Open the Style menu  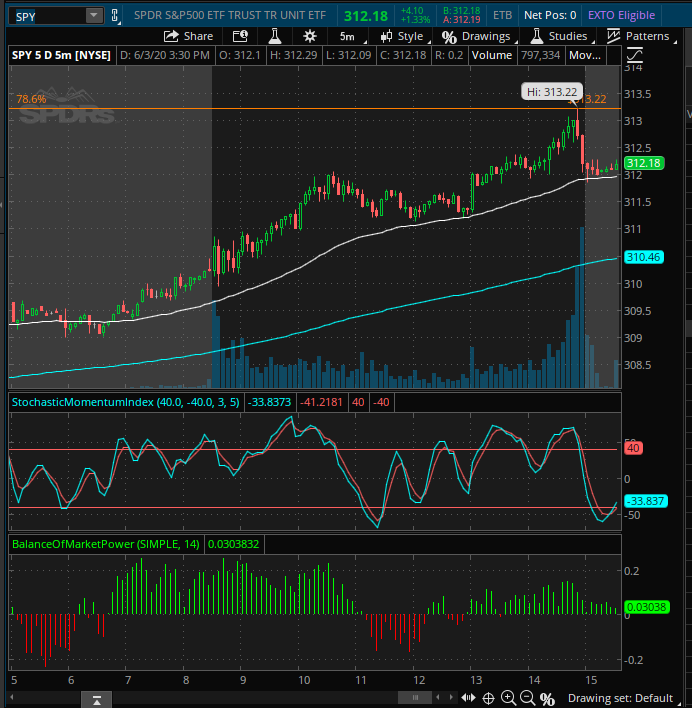404,36
